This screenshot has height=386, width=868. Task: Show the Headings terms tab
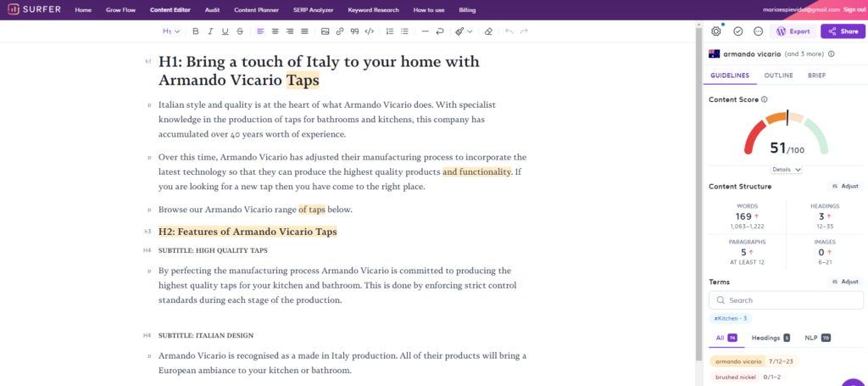(770, 338)
